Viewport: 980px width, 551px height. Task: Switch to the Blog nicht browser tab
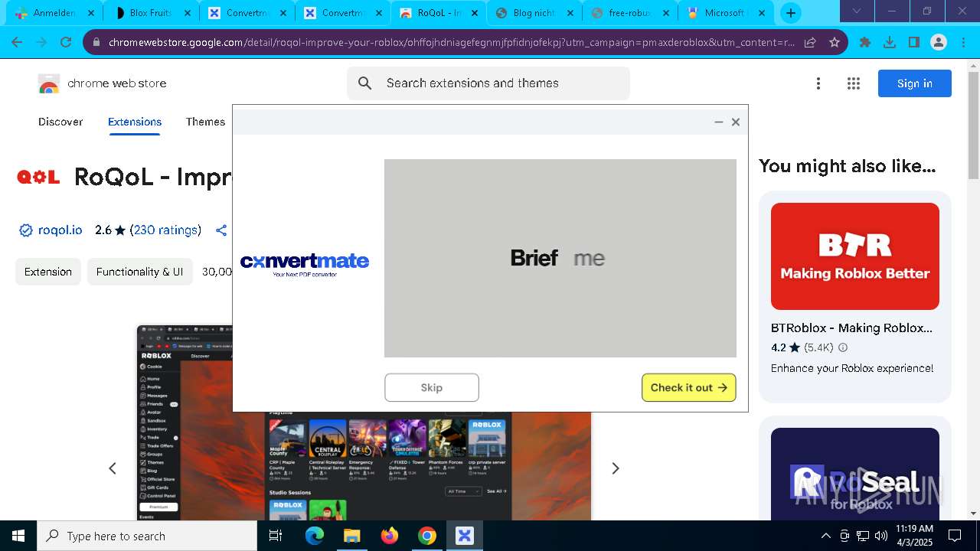(534, 13)
